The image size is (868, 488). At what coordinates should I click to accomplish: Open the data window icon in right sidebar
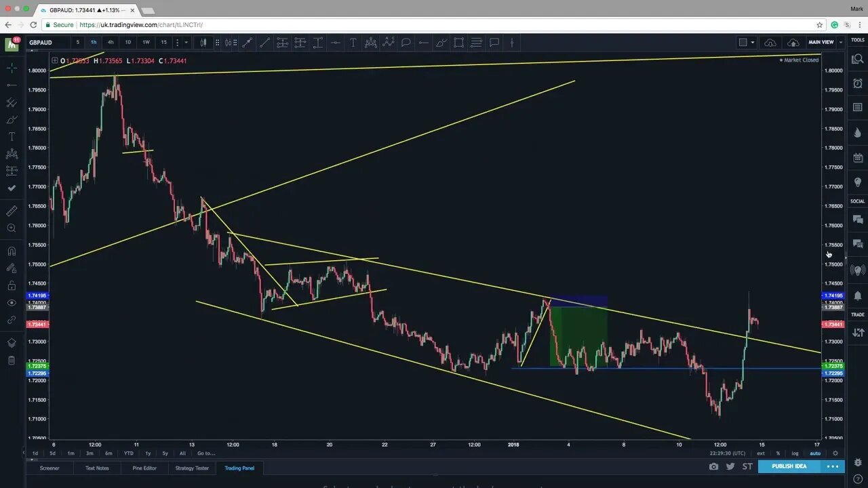point(858,107)
